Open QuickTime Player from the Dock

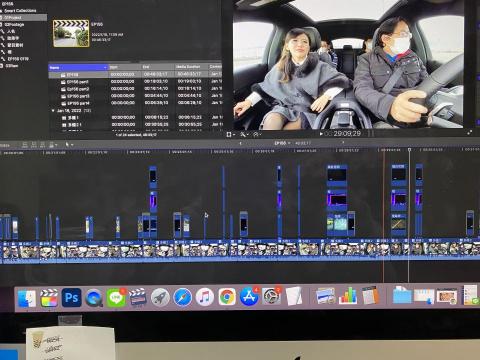point(94,298)
